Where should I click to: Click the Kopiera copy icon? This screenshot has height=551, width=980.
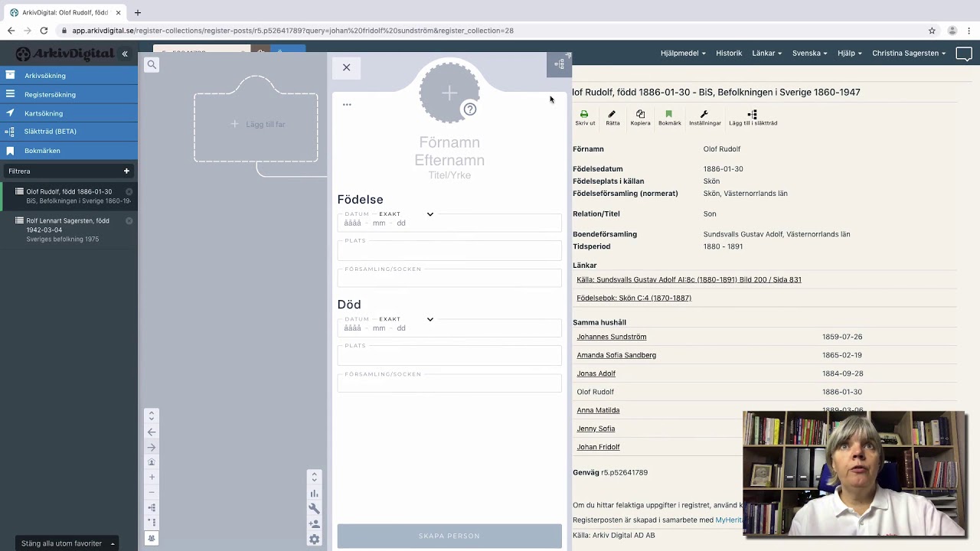(x=640, y=118)
